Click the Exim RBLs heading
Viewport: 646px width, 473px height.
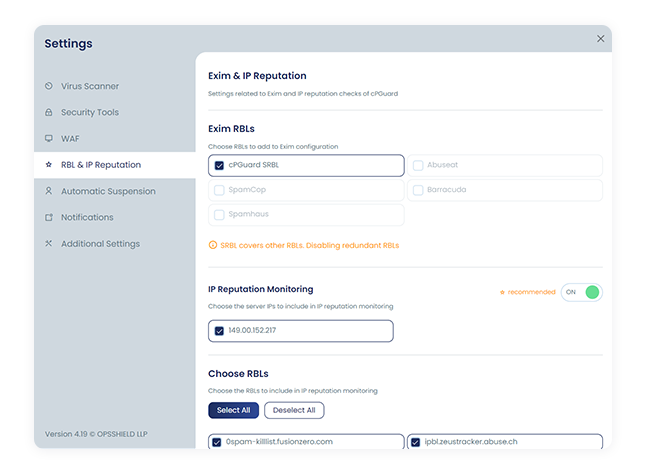(231, 129)
